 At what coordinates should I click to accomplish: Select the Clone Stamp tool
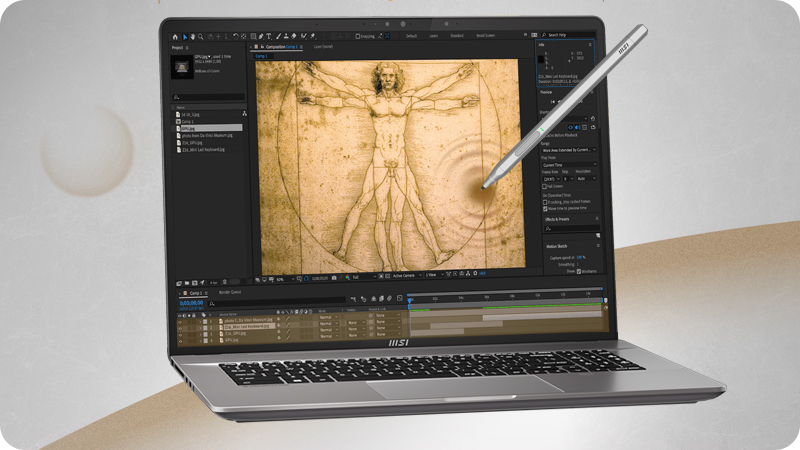point(286,36)
